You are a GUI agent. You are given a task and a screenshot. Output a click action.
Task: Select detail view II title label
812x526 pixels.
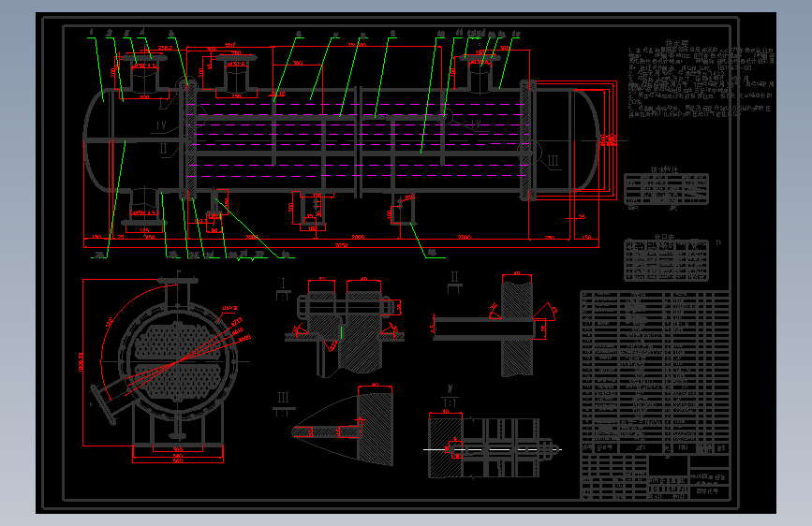(x=454, y=276)
